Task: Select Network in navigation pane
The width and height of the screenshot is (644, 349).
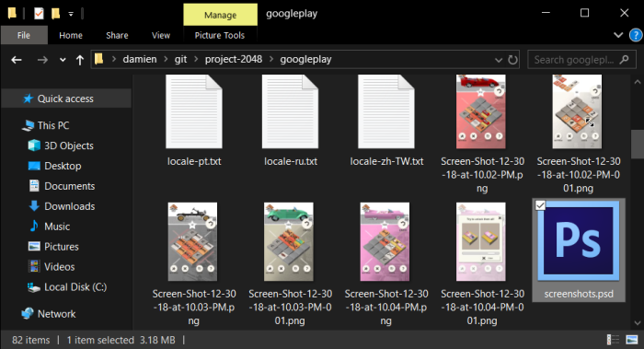Action: (56, 314)
